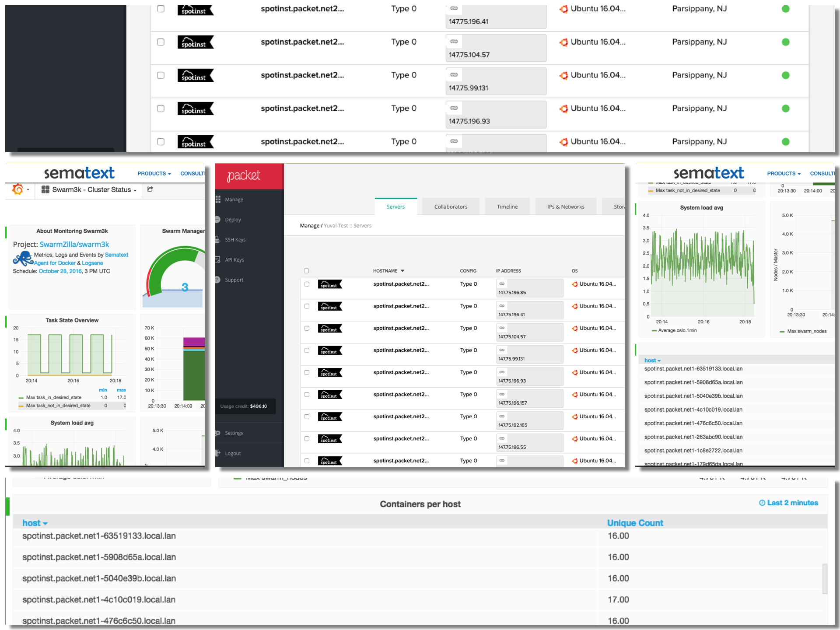This screenshot has height=630, width=840.
Task: Click the Grafana logo icon
Action: [18, 189]
